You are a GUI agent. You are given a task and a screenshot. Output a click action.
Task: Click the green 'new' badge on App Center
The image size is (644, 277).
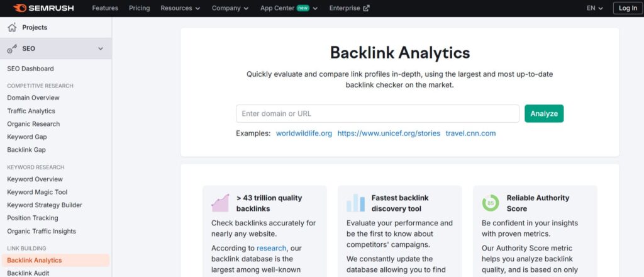[x=303, y=8]
